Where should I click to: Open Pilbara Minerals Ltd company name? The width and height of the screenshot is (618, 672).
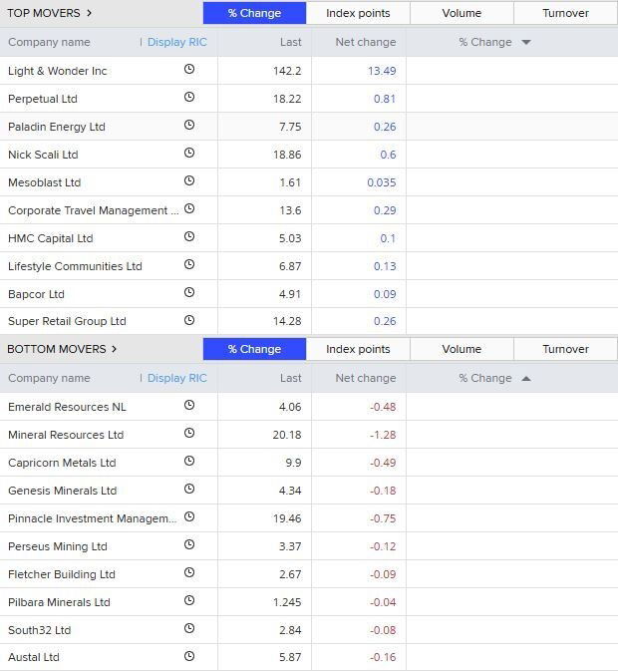[x=59, y=602]
